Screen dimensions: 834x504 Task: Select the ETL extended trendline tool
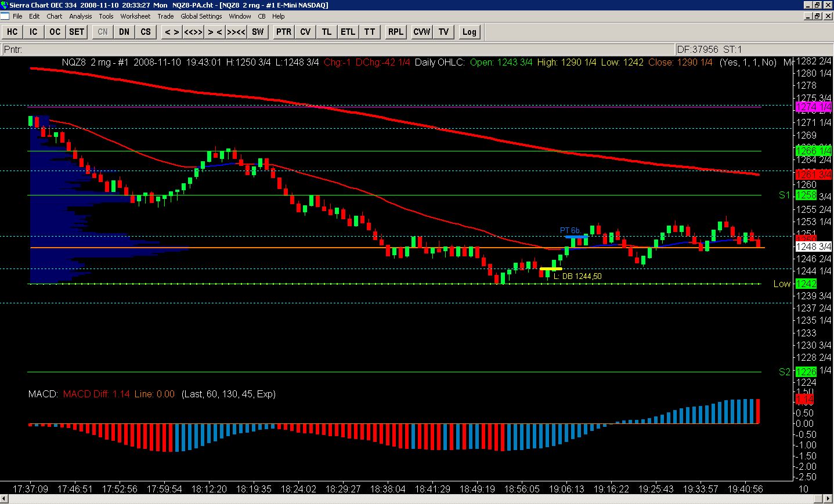pyautogui.click(x=348, y=32)
